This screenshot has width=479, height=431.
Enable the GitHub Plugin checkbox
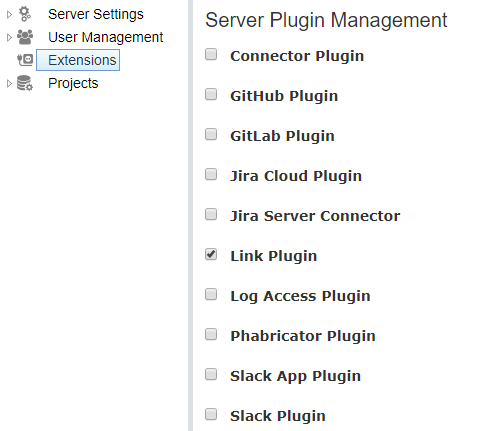tap(211, 94)
